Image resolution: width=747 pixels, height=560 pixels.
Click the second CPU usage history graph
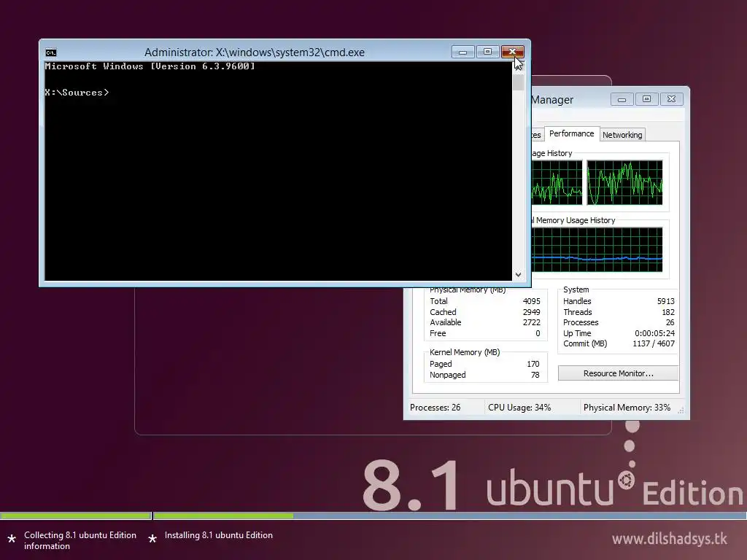624,183
